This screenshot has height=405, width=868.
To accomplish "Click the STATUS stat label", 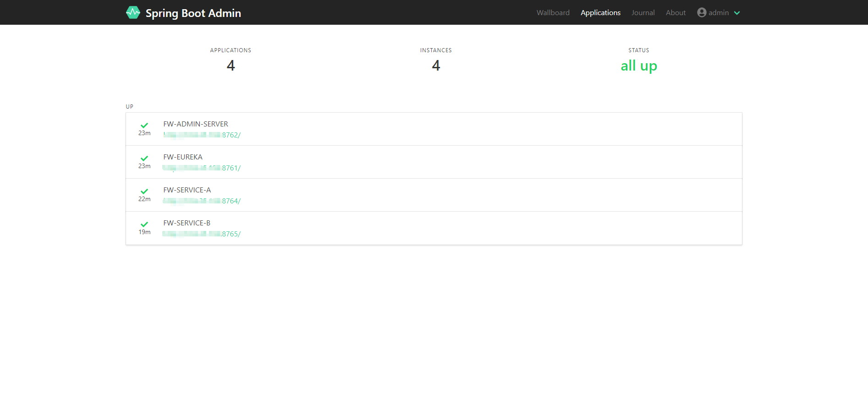I will pyautogui.click(x=639, y=50).
